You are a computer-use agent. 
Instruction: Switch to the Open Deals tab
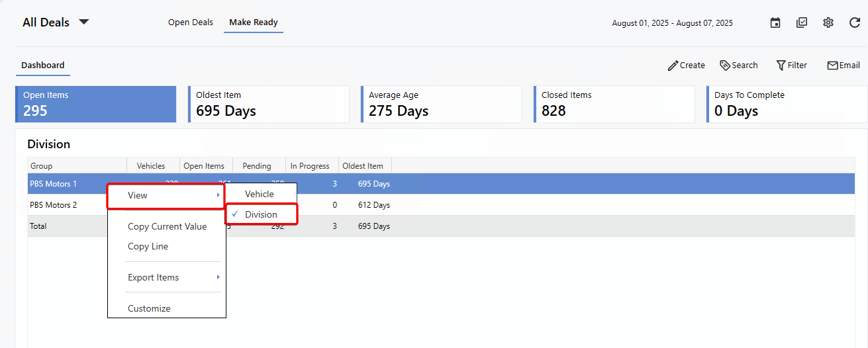click(191, 22)
